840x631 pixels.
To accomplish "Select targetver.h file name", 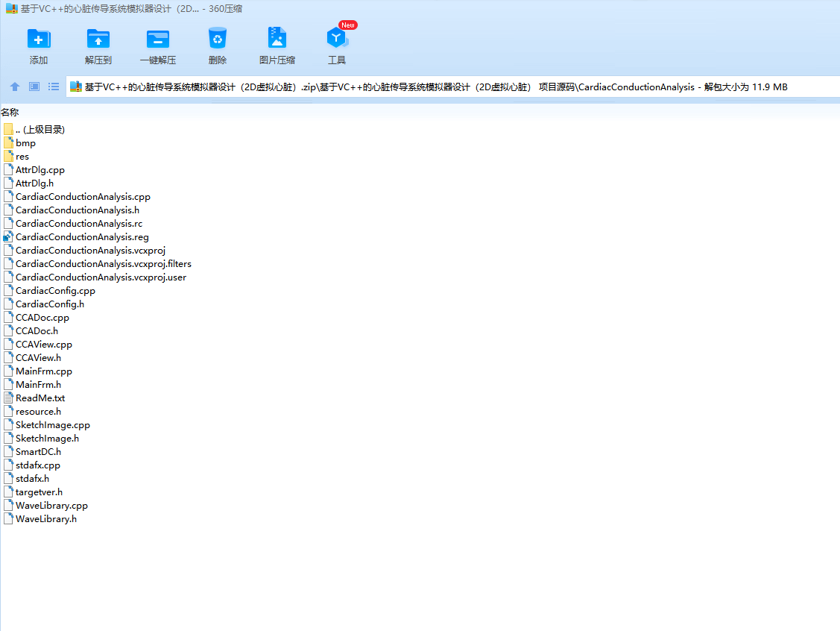I will point(39,492).
